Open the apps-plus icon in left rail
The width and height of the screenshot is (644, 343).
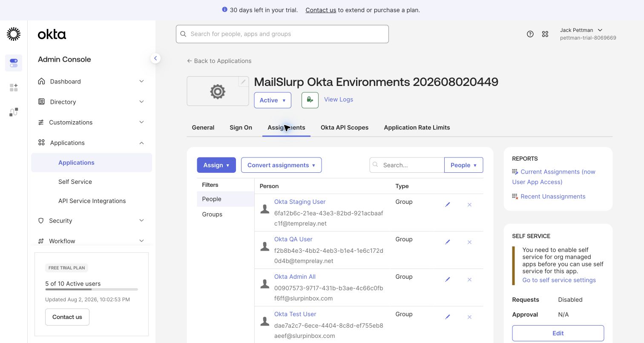click(x=14, y=87)
